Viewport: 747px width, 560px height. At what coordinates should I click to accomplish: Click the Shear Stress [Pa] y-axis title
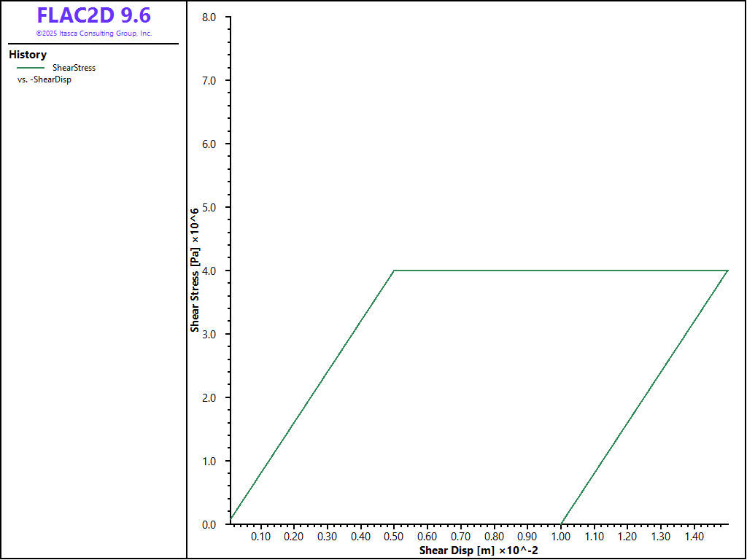pyautogui.click(x=195, y=270)
